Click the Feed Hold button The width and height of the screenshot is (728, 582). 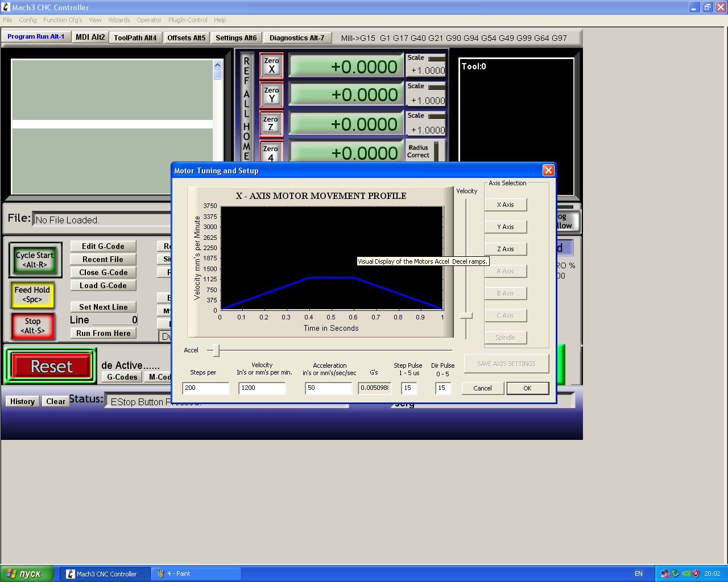pyautogui.click(x=32, y=294)
